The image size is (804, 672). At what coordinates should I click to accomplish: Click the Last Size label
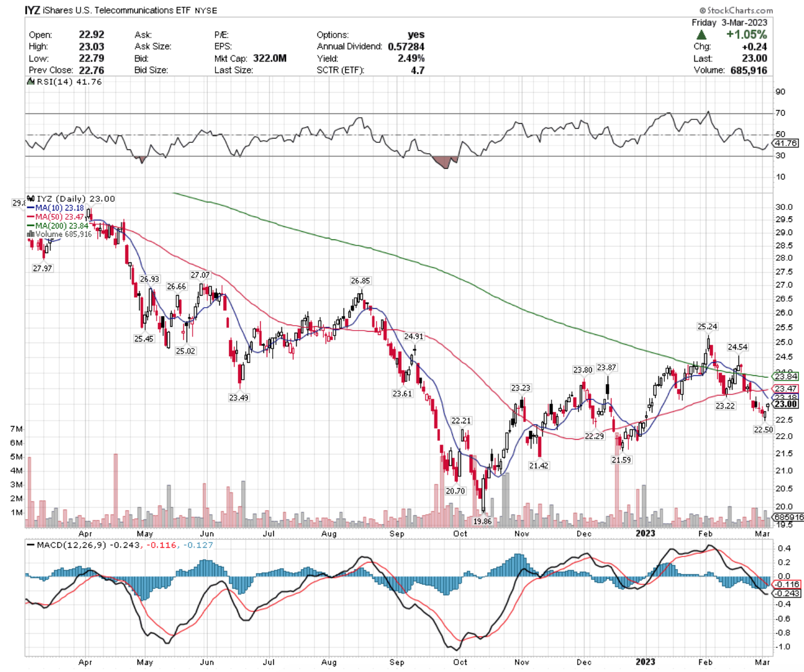[x=233, y=70]
